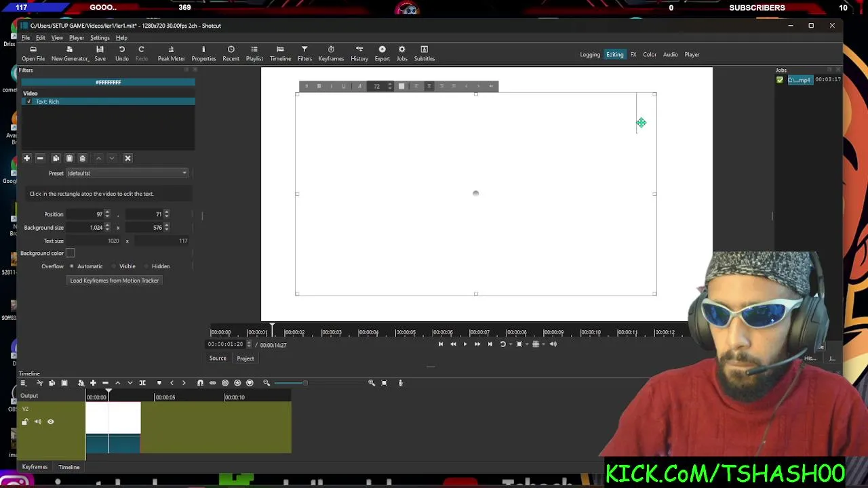Screen dimensions: 868x488
Task: Click the timeline cut scissors icon
Action: pos(39,383)
